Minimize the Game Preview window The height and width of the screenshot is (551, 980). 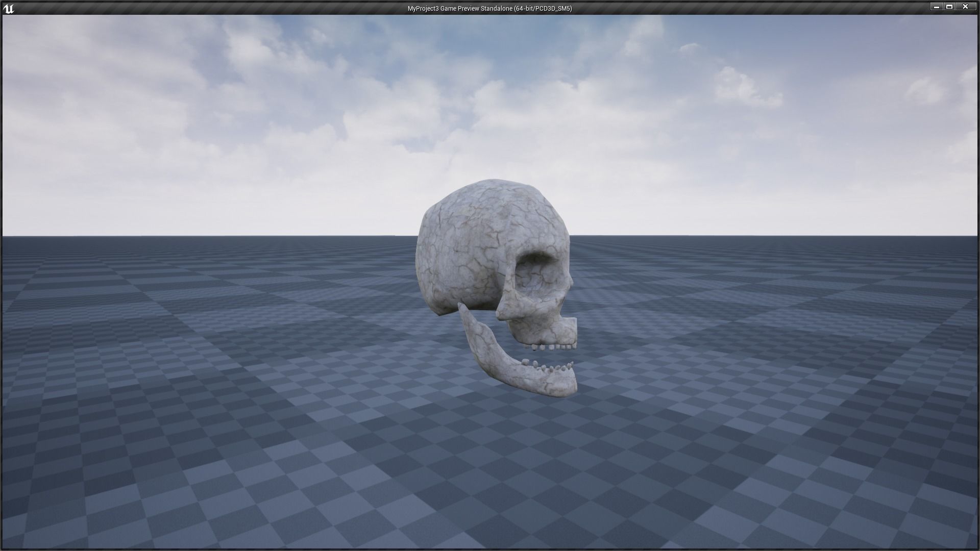click(937, 7)
